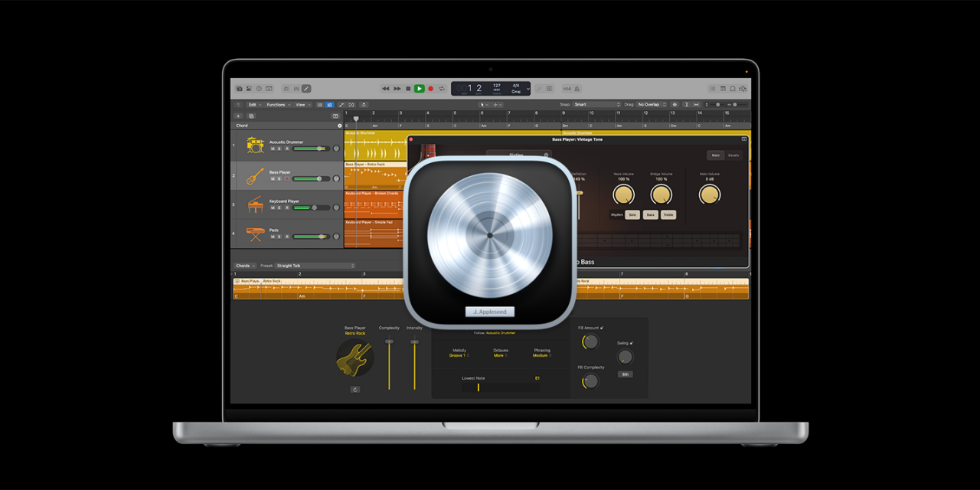Viewport: 980px width, 490px height.
Task: Select the Keyboard Player piano icon
Action: click(x=256, y=204)
